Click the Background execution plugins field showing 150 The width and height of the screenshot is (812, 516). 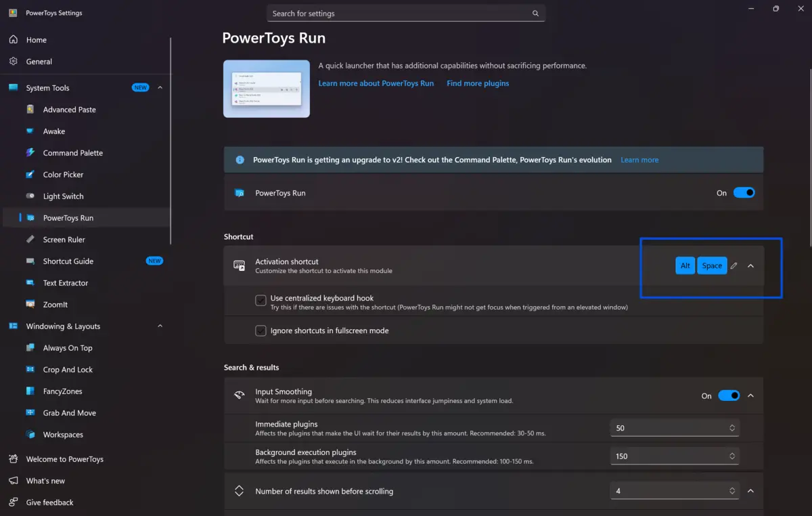point(675,456)
